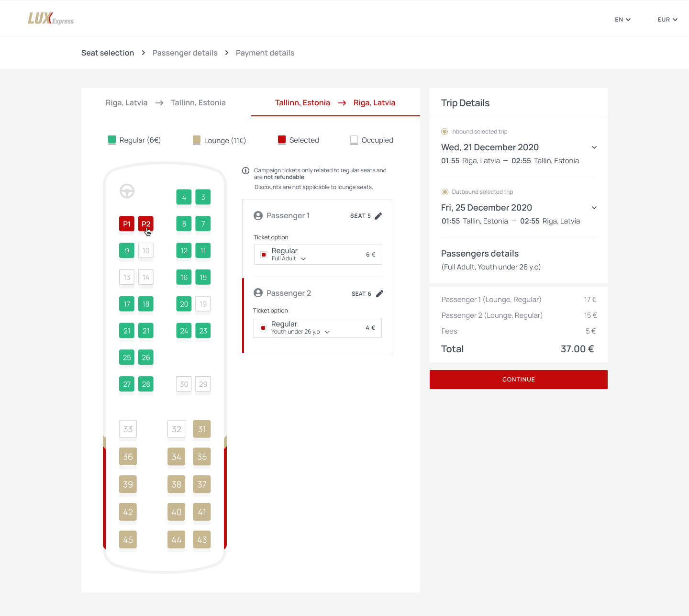
Task: Choose regular seat 17
Action: click(127, 304)
